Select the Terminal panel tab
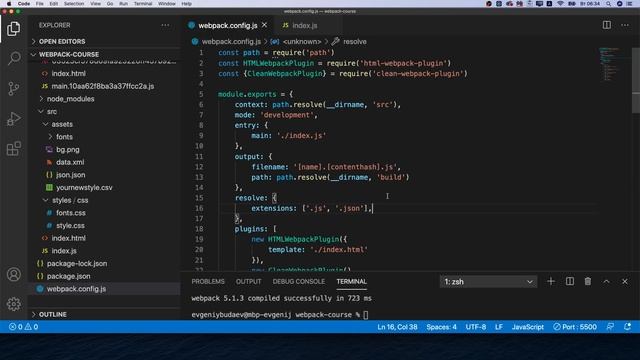 pos(351,281)
